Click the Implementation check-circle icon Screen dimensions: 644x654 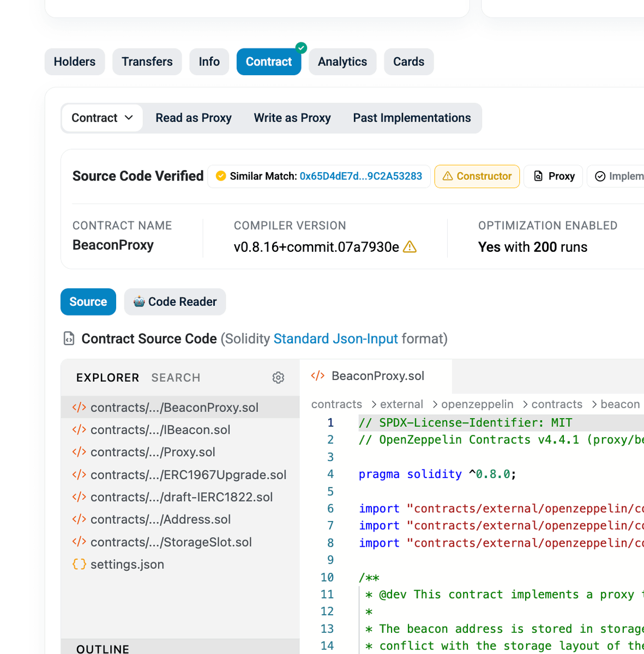[x=600, y=176]
